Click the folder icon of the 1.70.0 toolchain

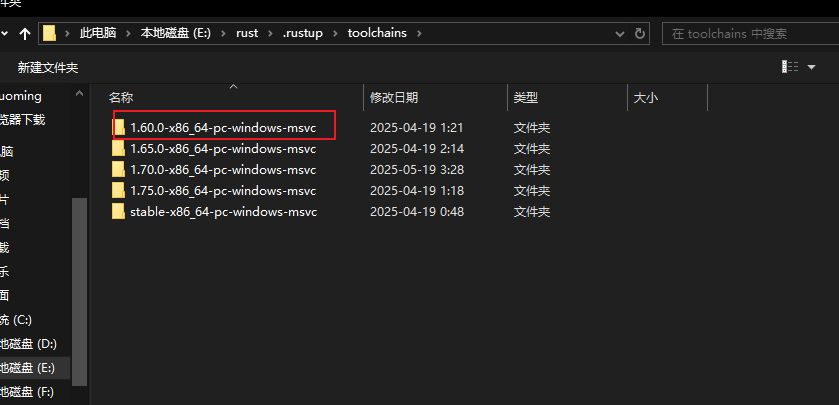[x=118, y=170]
